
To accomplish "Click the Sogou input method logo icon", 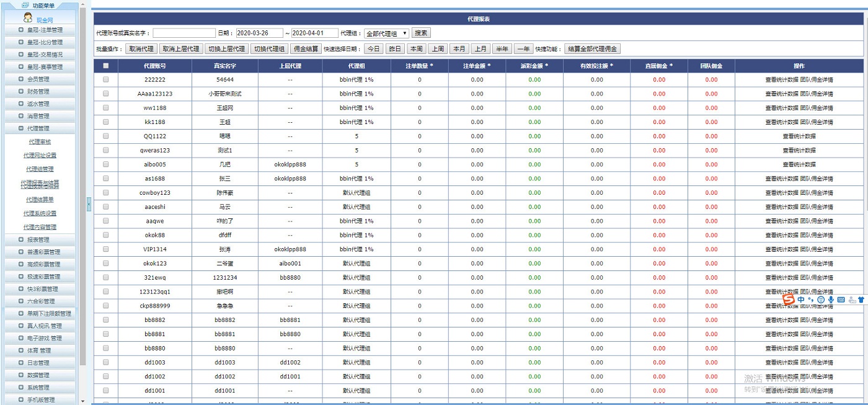I will click(788, 300).
